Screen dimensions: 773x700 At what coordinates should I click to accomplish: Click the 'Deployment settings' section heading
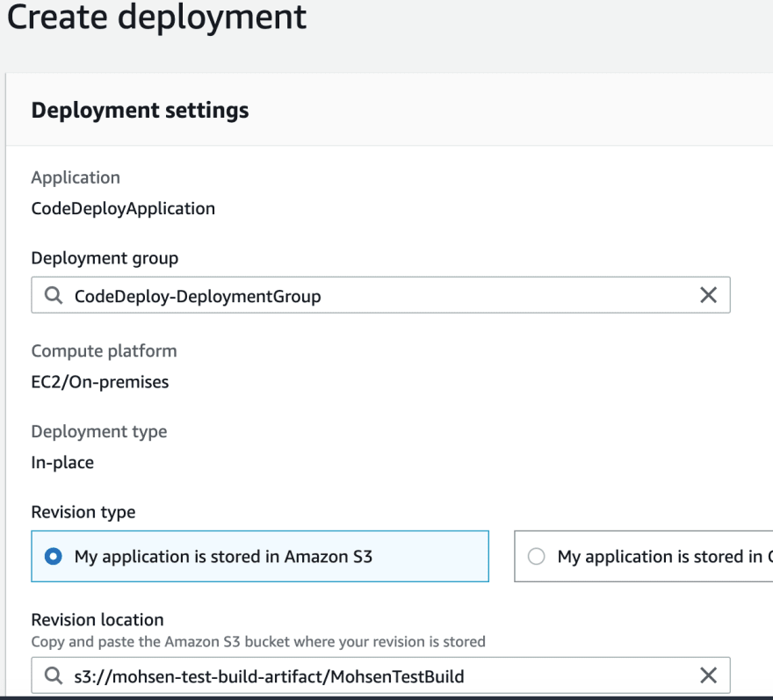pos(140,111)
